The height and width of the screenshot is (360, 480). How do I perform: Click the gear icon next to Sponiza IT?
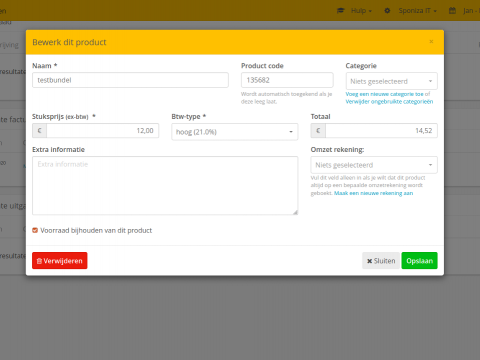[387, 11]
